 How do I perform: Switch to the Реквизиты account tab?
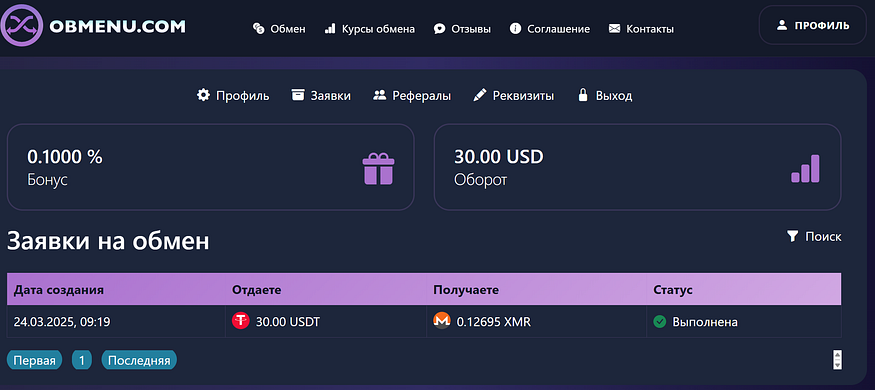point(513,95)
